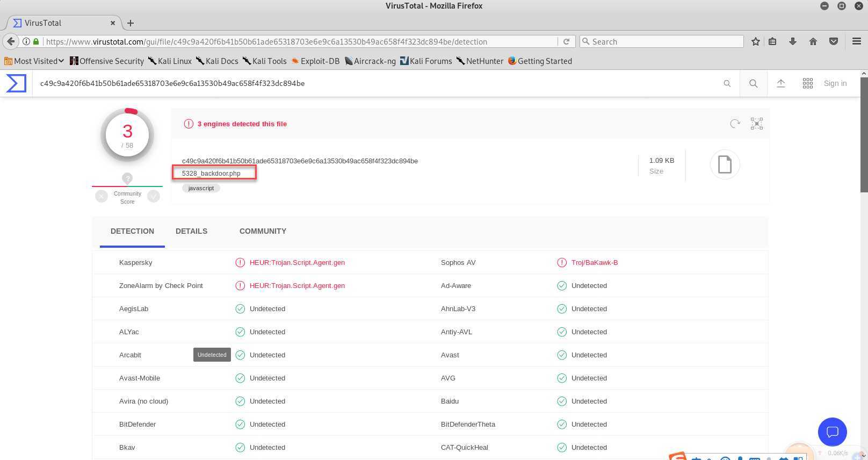The image size is (868, 460).
Task: Open a new tab with plus button
Action: click(x=131, y=23)
